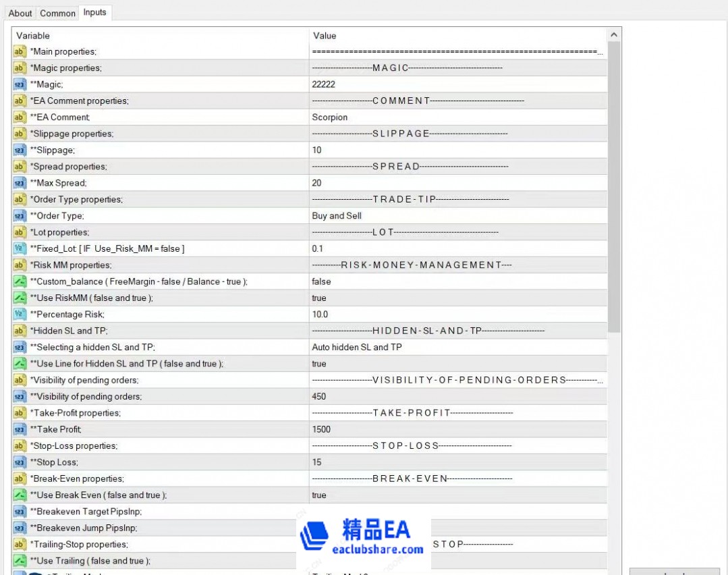Click the vertical scrollbar thumb
Viewport: 728px width, 575px height.
[x=613, y=189]
